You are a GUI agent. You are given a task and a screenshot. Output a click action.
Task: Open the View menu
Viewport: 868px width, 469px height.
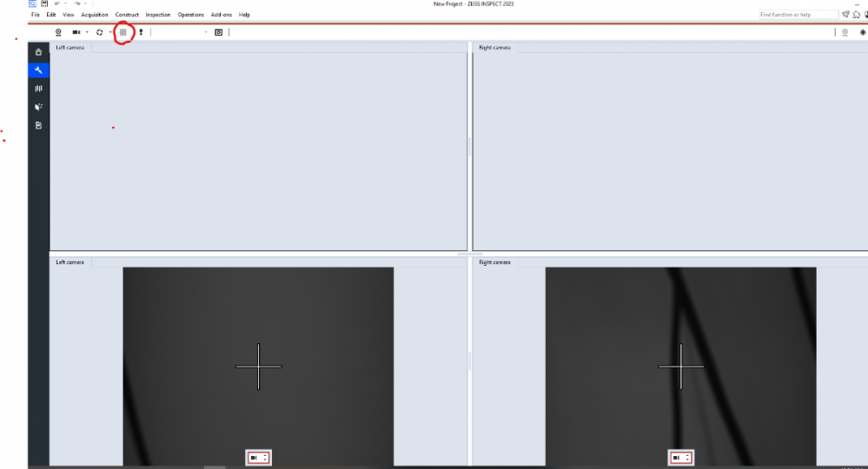[x=68, y=15]
